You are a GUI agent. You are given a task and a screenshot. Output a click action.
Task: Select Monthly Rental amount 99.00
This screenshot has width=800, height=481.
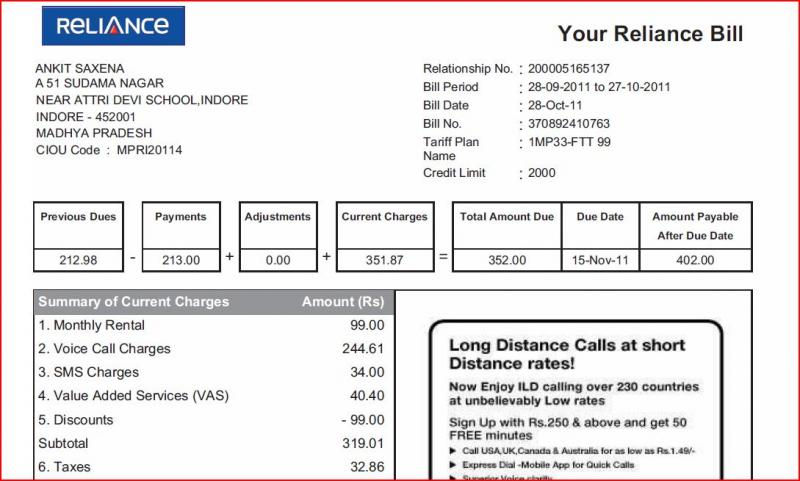pos(367,325)
